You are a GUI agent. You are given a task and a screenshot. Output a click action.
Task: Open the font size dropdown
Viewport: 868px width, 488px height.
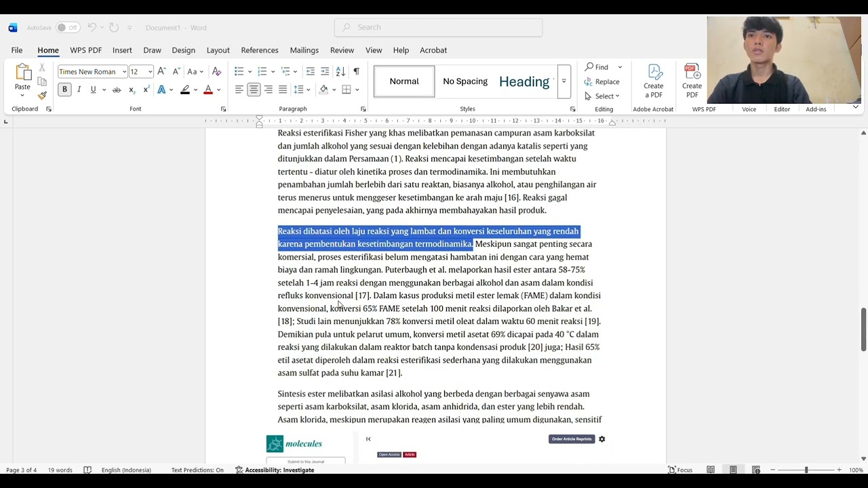pyautogui.click(x=150, y=72)
